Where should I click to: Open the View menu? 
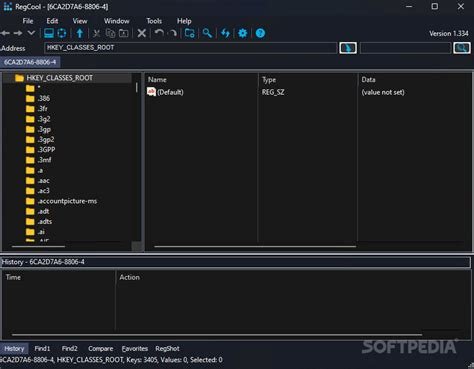80,21
